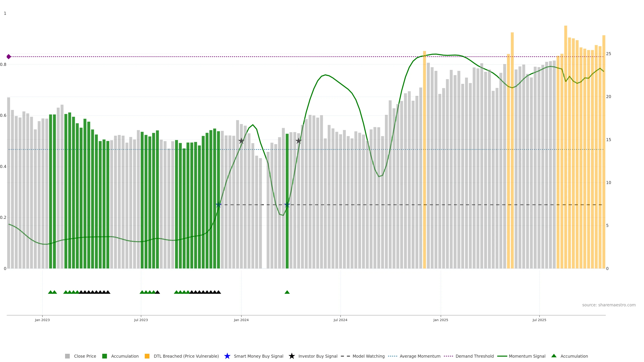Click the green triangle Accumulation legend icon
Screen dimensions: 644x362
554,356
